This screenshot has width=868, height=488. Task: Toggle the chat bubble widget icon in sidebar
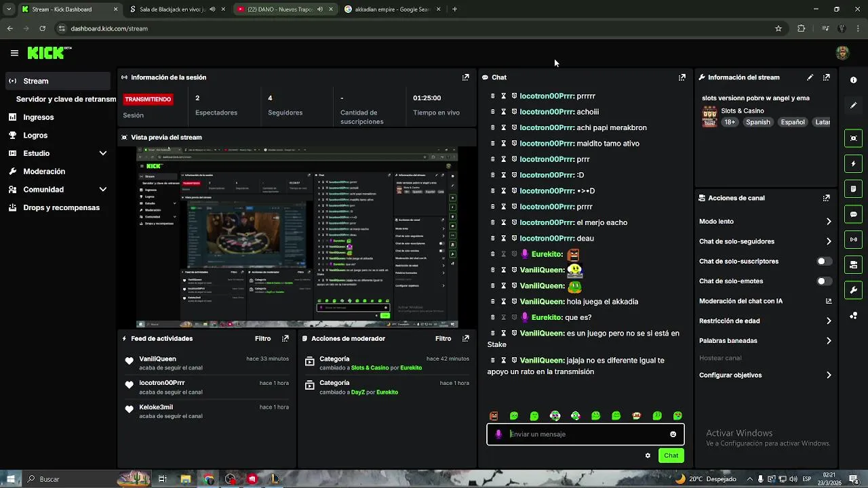pyautogui.click(x=853, y=214)
